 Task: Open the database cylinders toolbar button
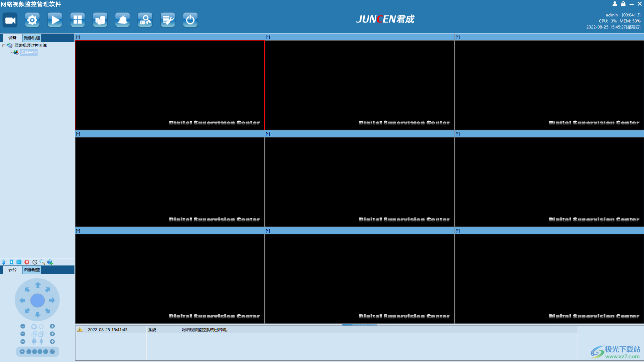100,20
